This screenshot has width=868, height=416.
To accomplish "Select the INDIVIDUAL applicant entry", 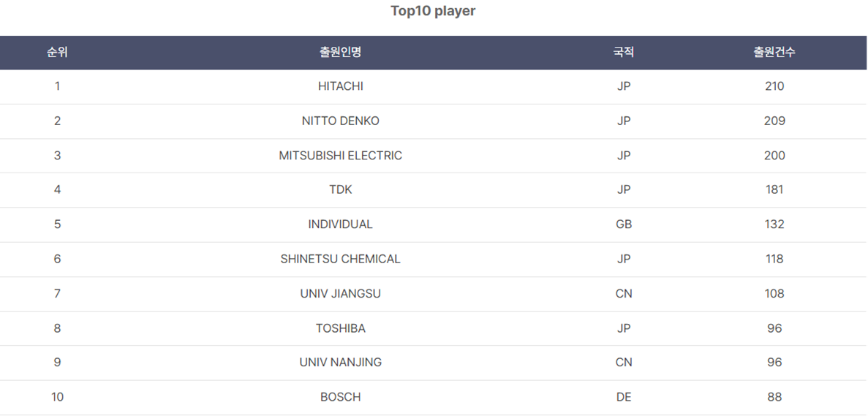I will coord(340,224).
